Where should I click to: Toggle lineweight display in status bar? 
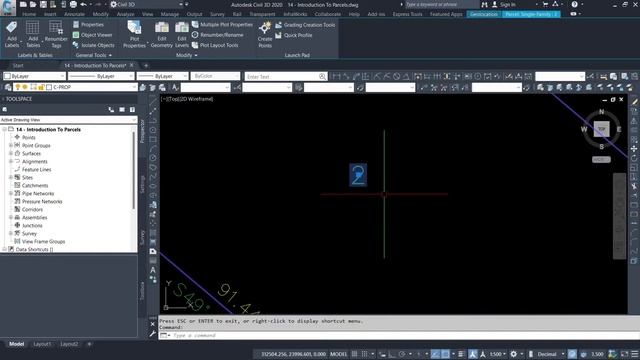pos(461,354)
